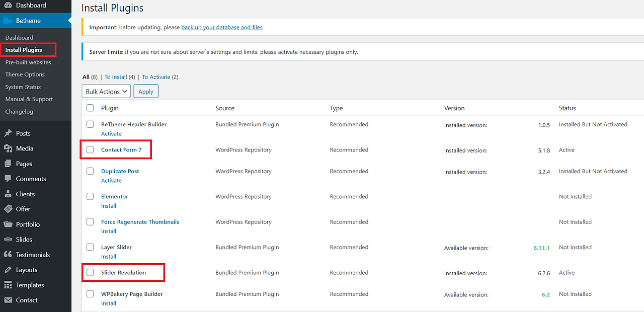This screenshot has width=644, height=312.
Task: Click the Posts pushpin icon
Action: [8, 133]
